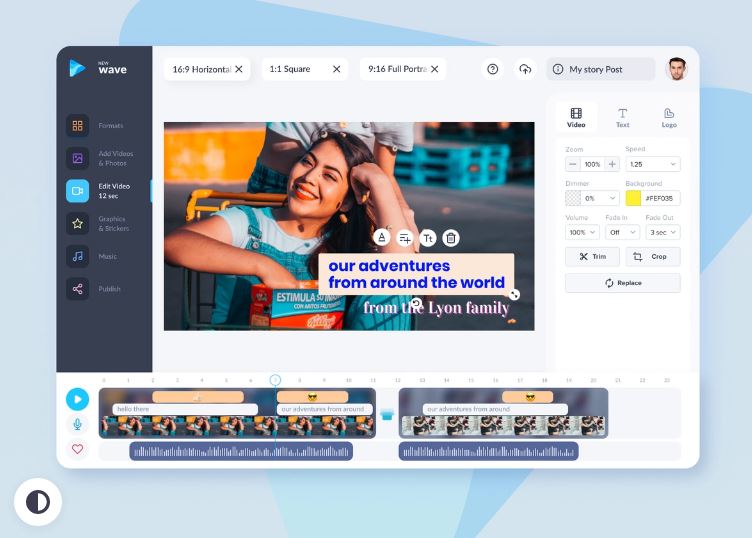
Task: Click the heart favorite icon
Action: (x=77, y=449)
